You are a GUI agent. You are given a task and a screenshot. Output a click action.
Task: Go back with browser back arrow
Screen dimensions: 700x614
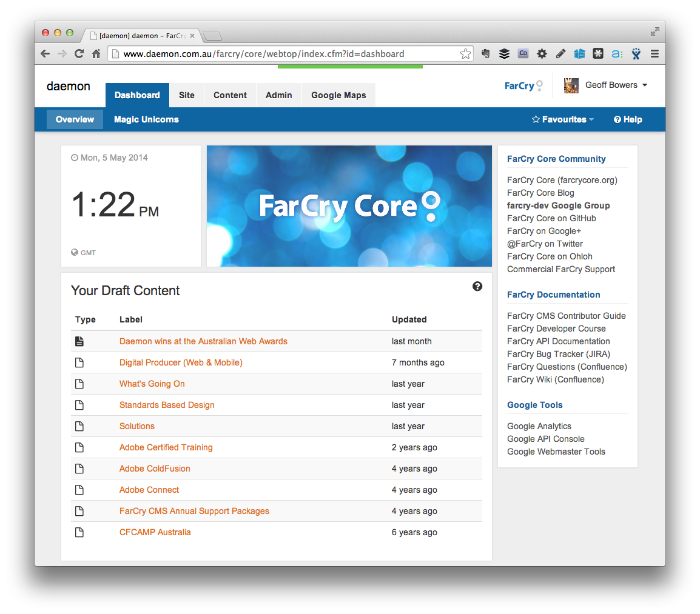pyautogui.click(x=45, y=54)
